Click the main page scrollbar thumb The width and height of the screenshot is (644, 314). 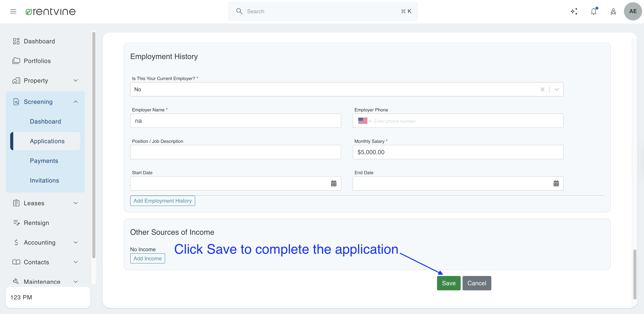point(635,274)
